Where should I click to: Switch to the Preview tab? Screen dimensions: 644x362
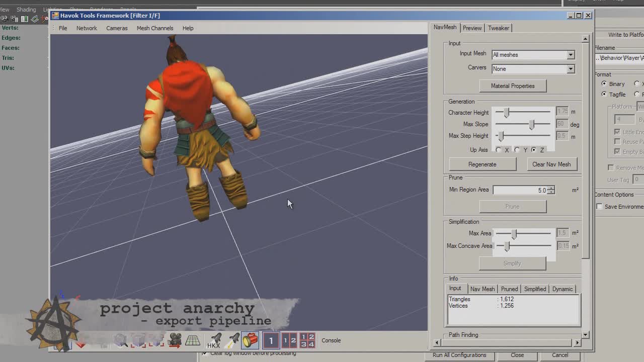472,28
